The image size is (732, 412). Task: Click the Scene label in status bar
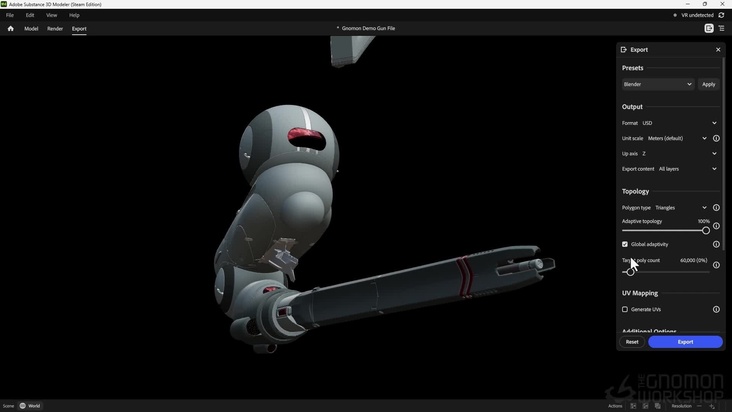pyautogui.click(x=8, y=406)
